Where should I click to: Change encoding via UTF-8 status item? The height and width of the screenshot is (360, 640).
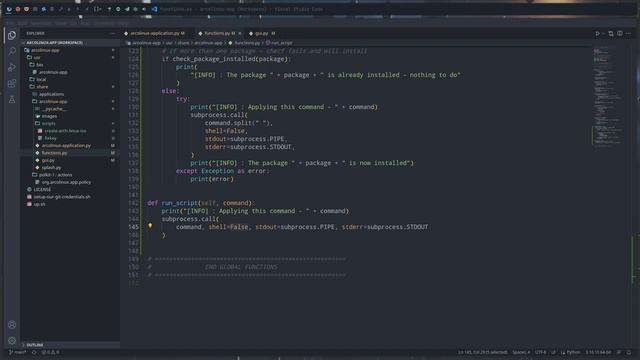pos(540,352)
